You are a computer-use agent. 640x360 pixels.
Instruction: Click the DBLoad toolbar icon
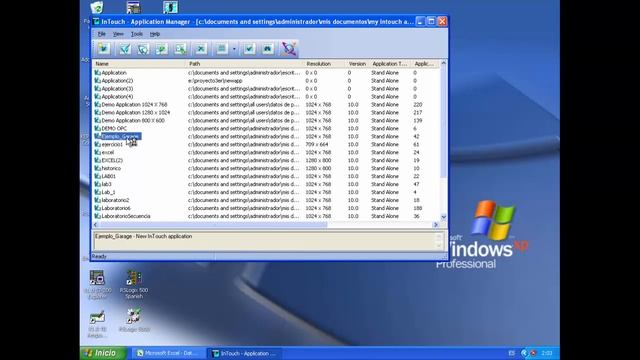tap(180, 49)
